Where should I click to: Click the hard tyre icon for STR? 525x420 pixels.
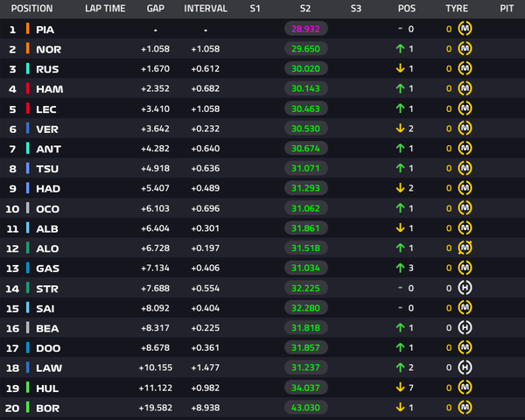pos(465,288)
